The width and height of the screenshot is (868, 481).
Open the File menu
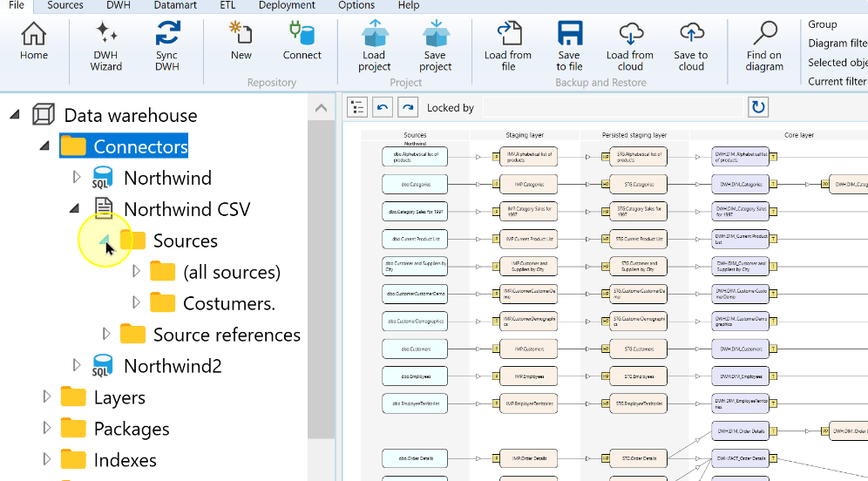point(17,5)
